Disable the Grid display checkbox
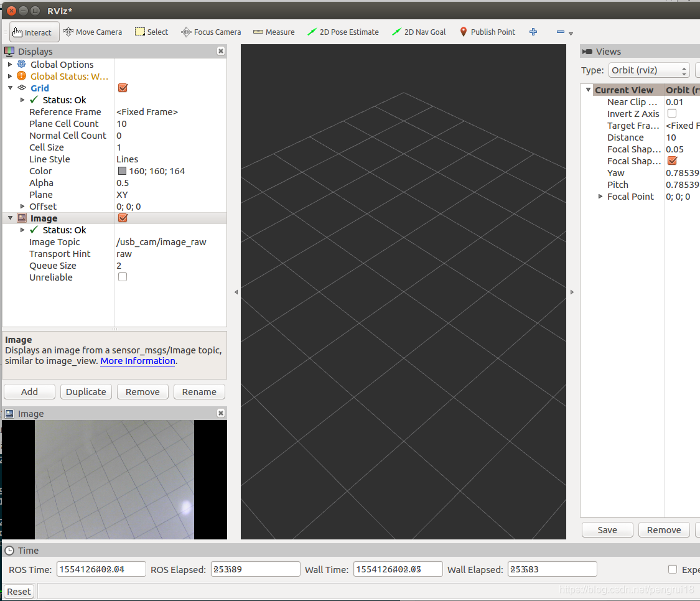Viewport: 700px width, 601px height. point(123,88)
